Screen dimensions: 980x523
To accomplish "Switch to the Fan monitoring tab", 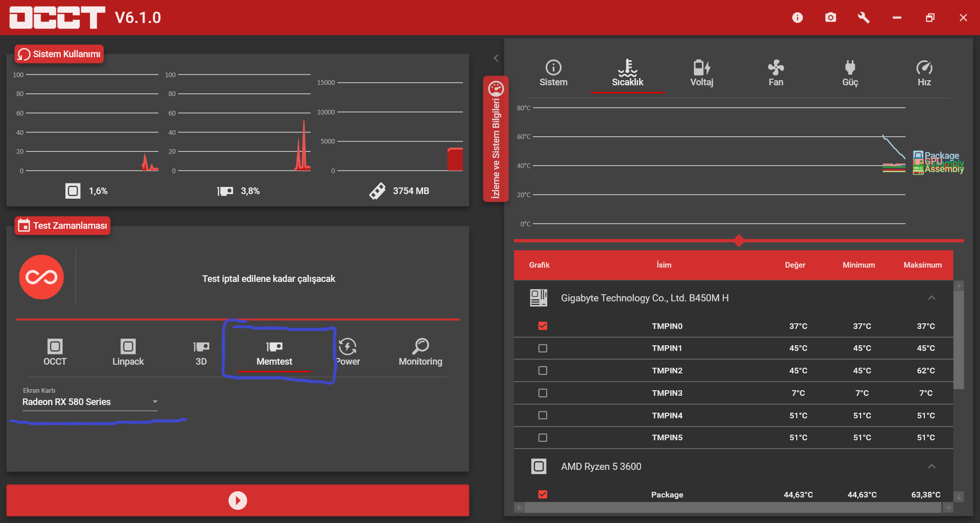I will click(x=776, y=74).
